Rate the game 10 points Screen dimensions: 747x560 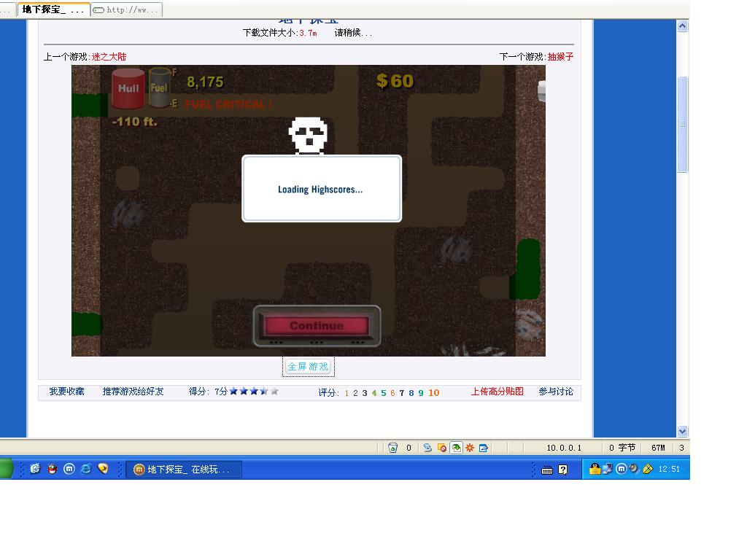[x=433, y=393]
